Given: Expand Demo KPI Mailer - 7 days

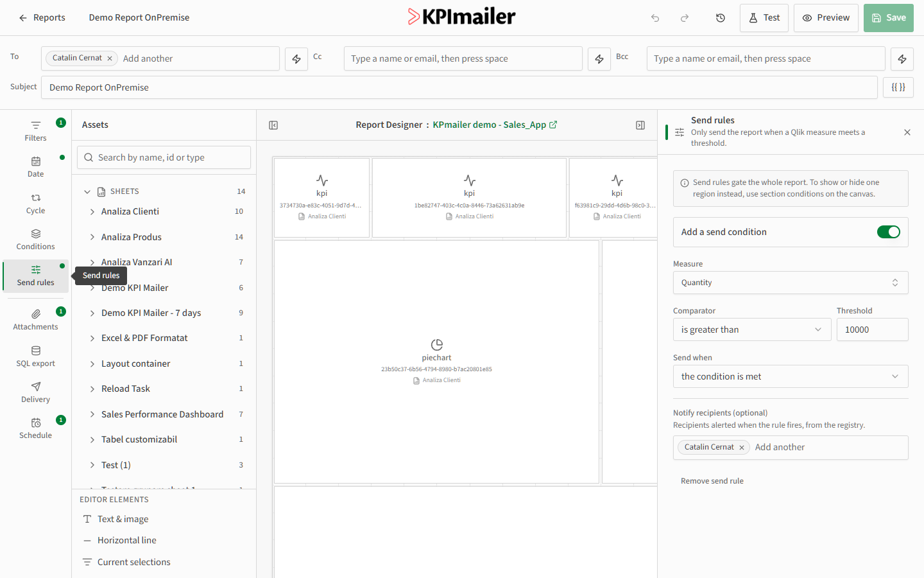Looking at the screenshot, I should tap(92, 313).
